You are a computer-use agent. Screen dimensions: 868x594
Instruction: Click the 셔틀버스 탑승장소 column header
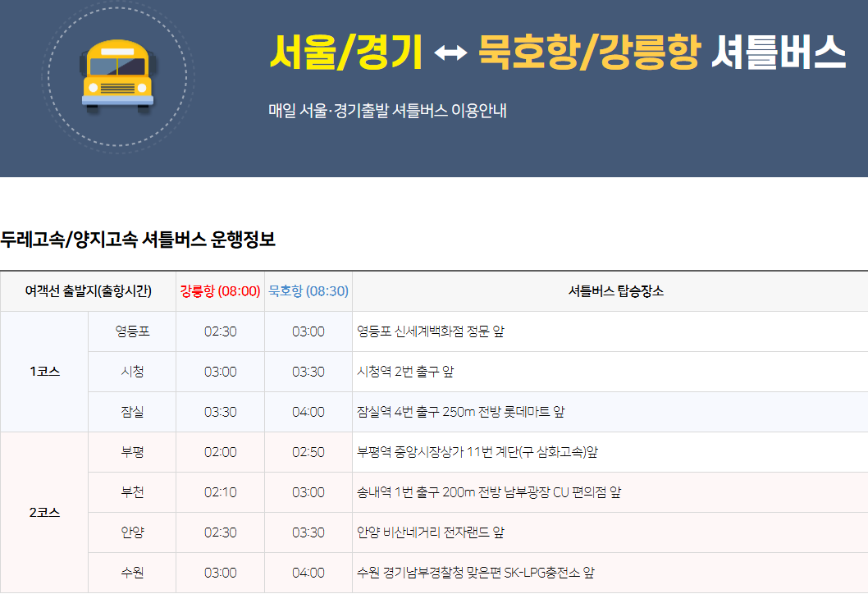pyautogui.click(x=610, y=291)
